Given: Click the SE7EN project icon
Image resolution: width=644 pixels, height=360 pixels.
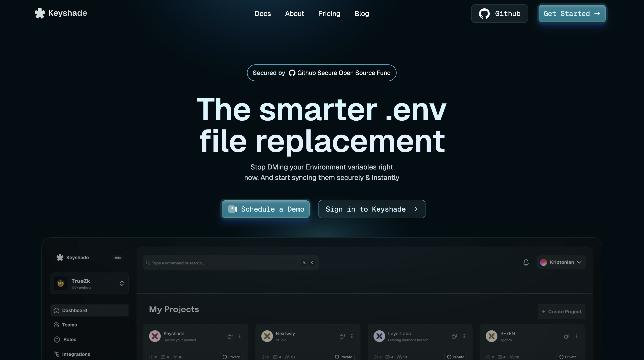Looking at the screenshot, I should coord(491,336).
